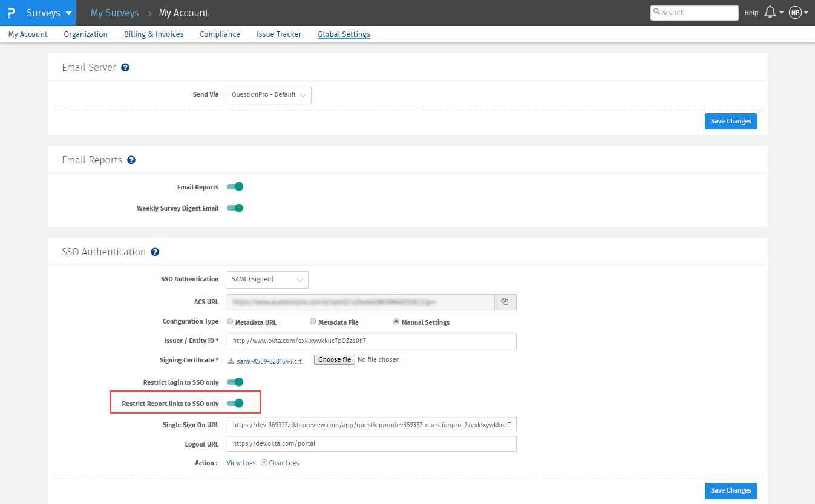Screen dimensions: 815x504
Task: Click the View Logs link
Action: click(x=241, y=463)
